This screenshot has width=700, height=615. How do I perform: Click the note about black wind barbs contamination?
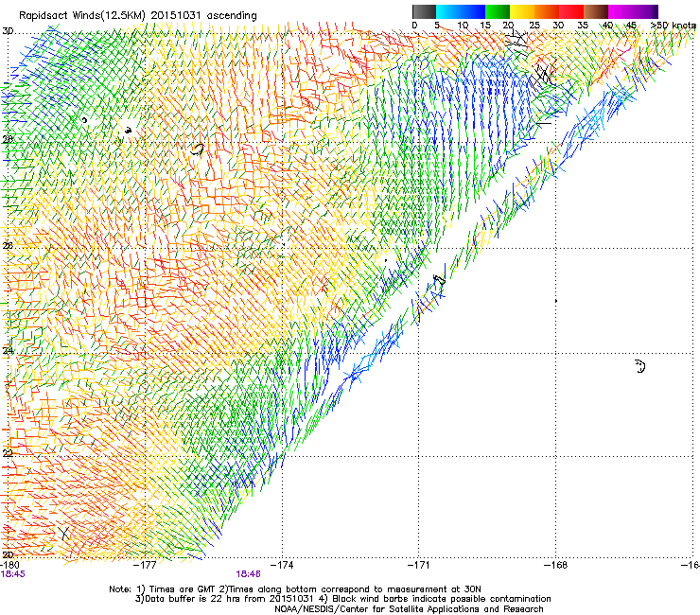(x=435, y=599)
